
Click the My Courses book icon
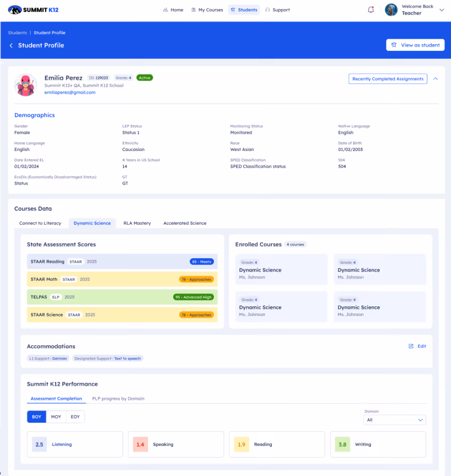(193, 10)
